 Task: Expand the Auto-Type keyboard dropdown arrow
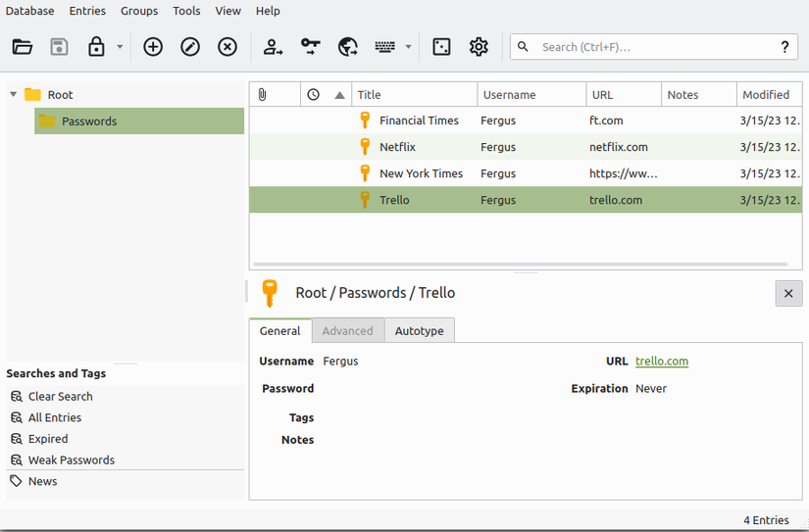(408, 47)
